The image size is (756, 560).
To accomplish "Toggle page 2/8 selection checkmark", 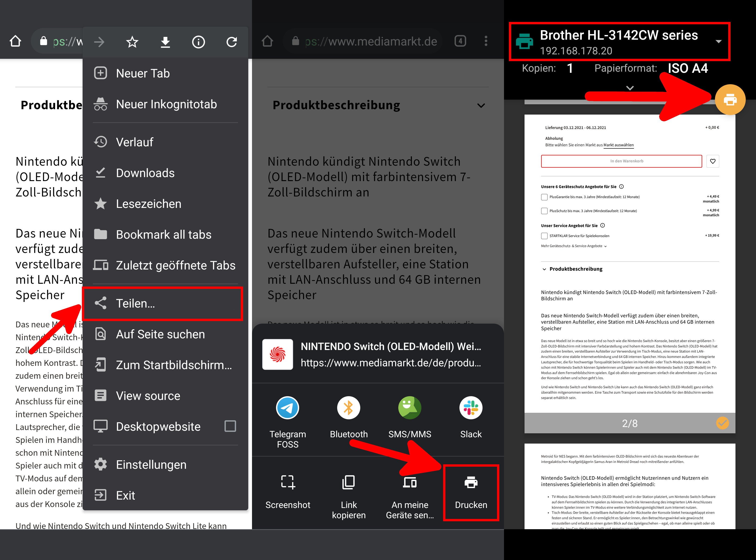I will [x=722, y=423].
